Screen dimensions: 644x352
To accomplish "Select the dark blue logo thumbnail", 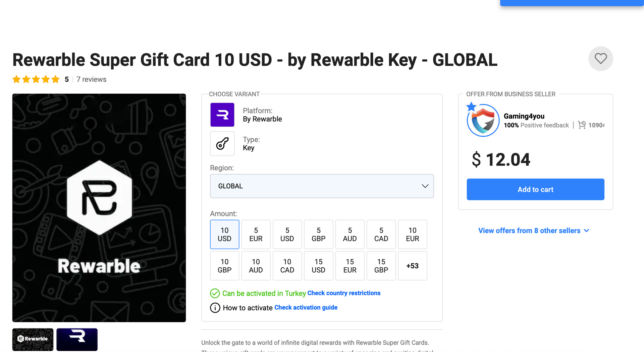I will (77, 339).
